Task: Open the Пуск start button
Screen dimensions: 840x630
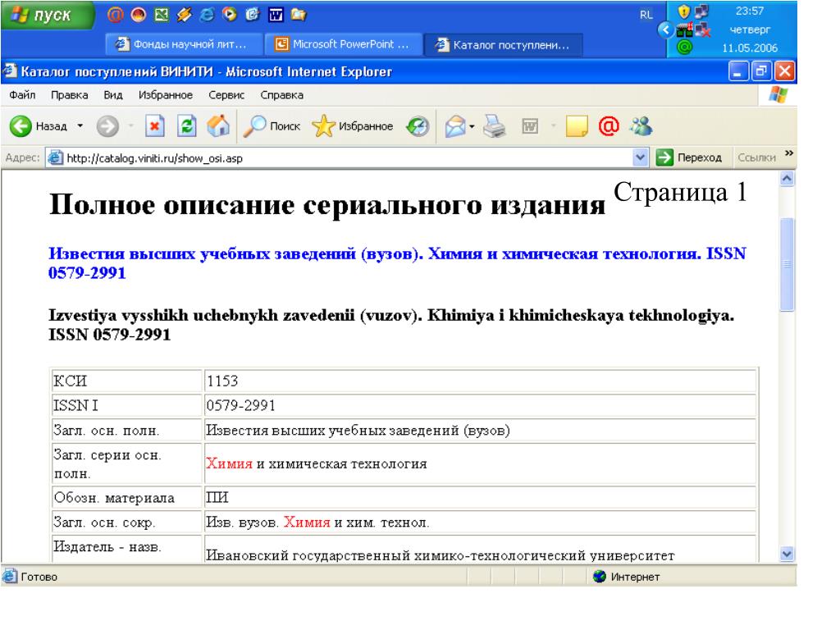Action: pos(47,15)
